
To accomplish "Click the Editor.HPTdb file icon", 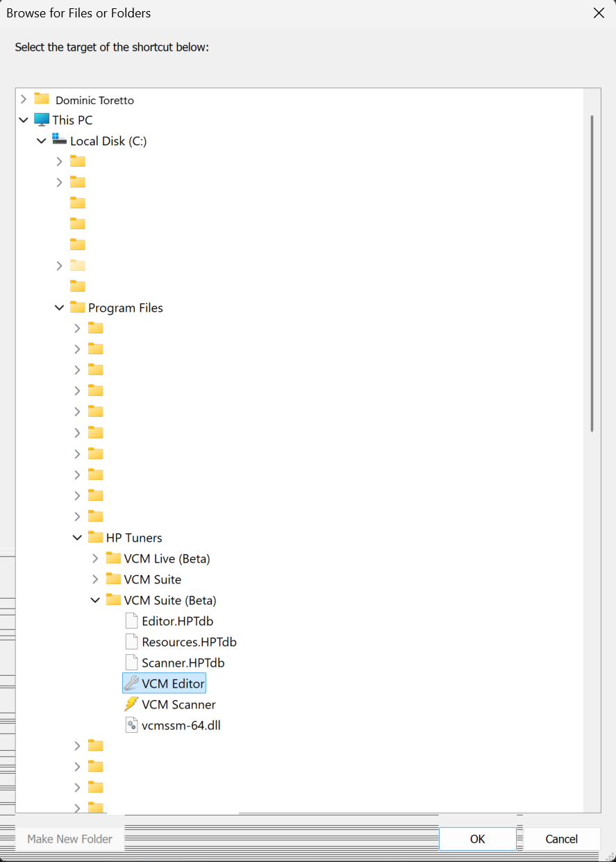I will click(131, 621).
